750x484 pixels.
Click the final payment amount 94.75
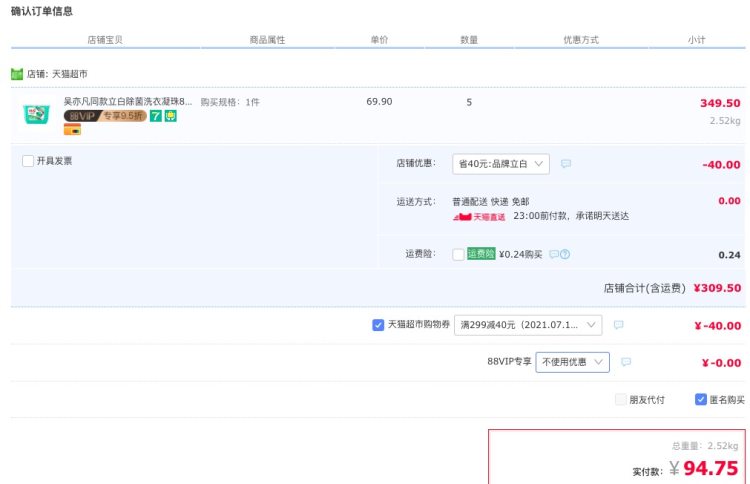[711, 468]
